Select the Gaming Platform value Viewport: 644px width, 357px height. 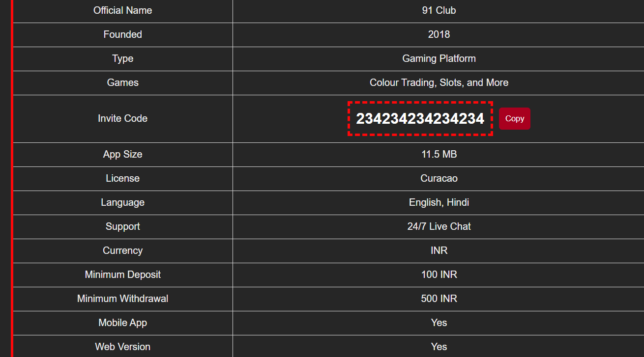(x=439, y=58)
